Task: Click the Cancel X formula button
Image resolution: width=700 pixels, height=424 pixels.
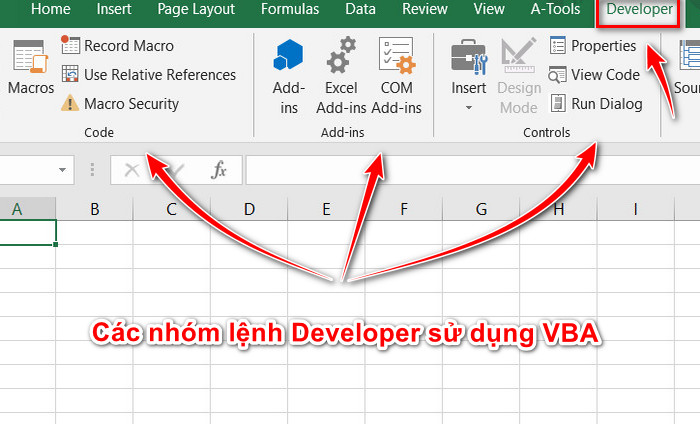Action: tap(132, 170)
